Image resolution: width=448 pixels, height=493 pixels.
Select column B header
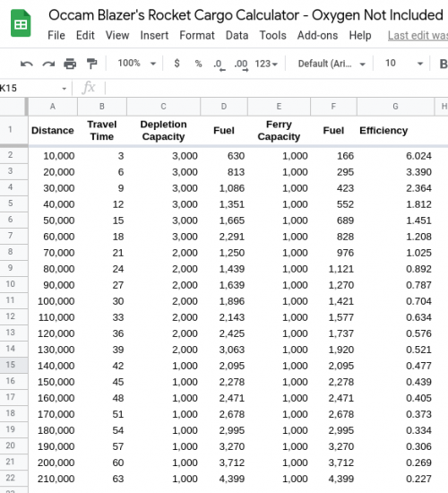click(x=102, y=107)
